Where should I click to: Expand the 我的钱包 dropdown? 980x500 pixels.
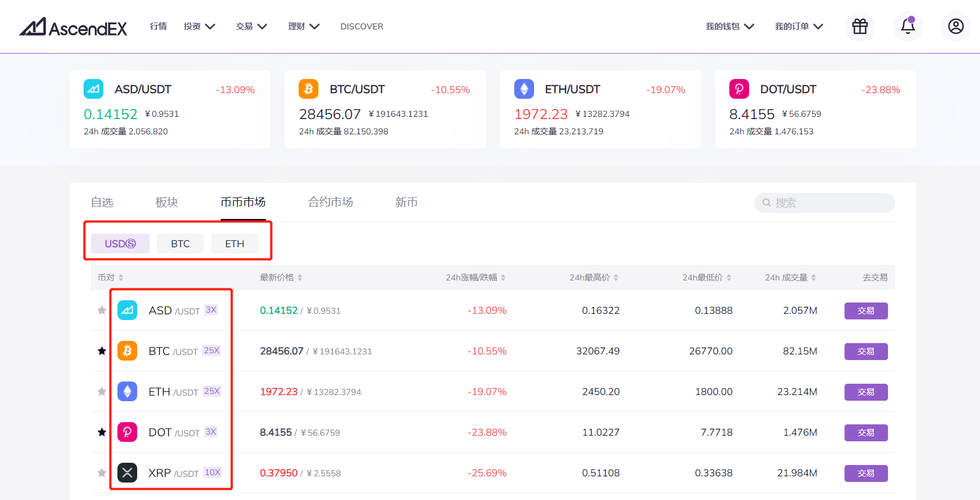point(730,27)
